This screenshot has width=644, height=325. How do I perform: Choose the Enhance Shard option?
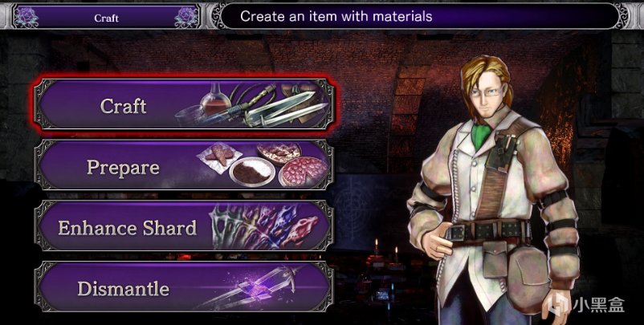click(x=185, y=227)
